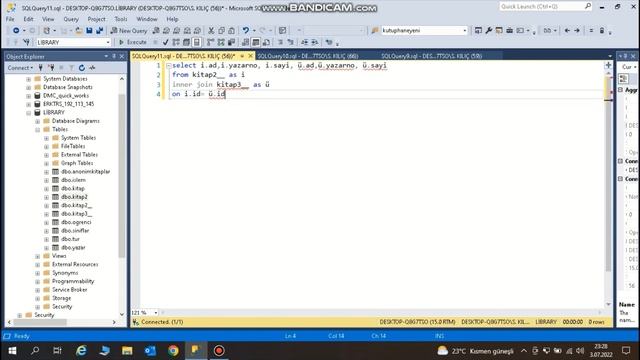Click Decrease Indent icon
The width and height of the screenshot is (640, 360).
304,42
